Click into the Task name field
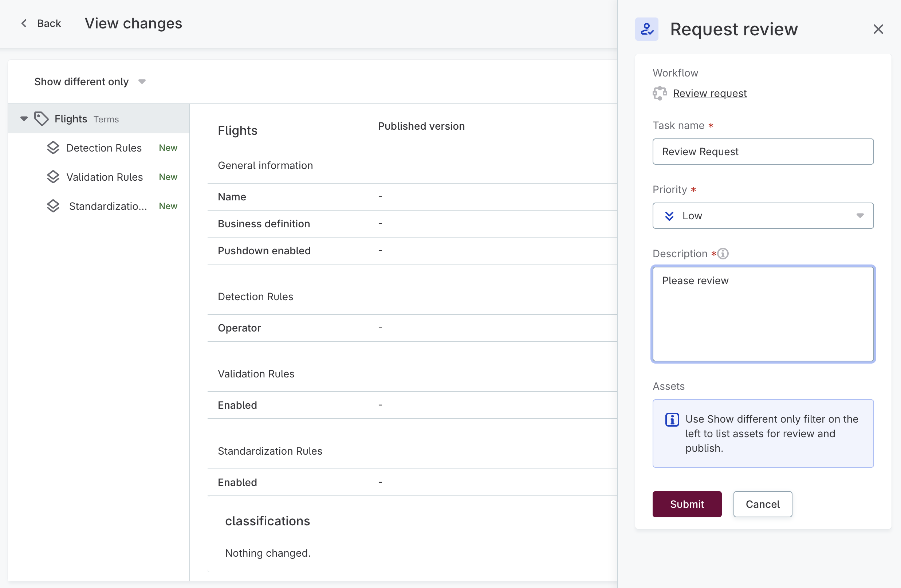The image size is (901, 588). pyautogui.click(x=763, y=152)
